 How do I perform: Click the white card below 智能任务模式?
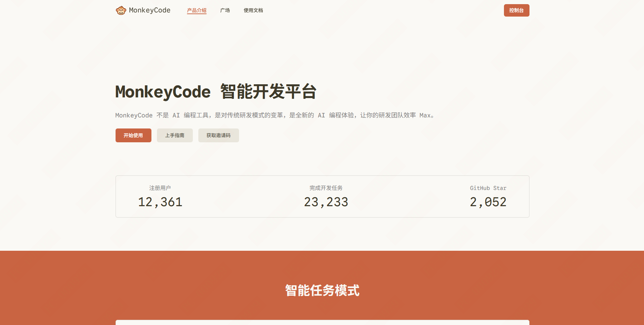(x=323, y=323)
